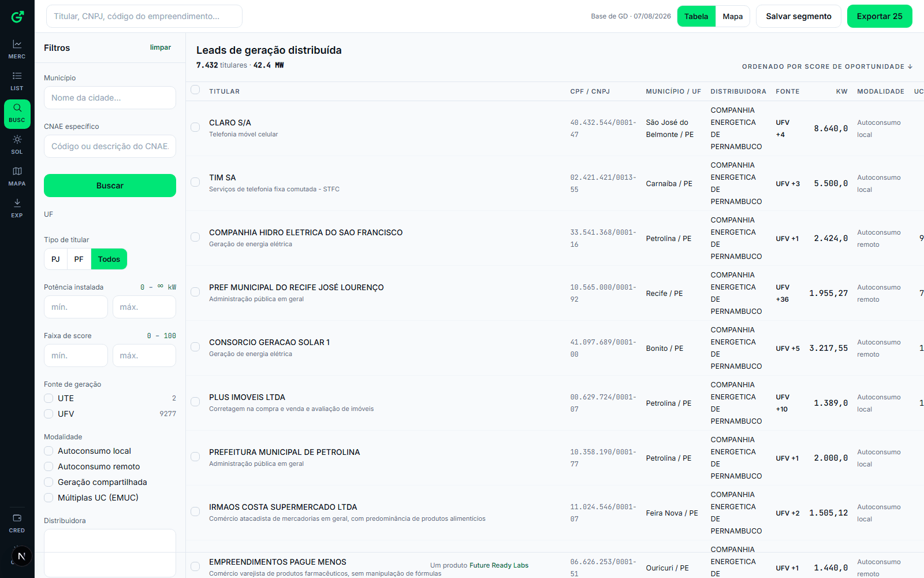The image size is (924, 578).
Task: Focus the Município city name field
Action: point(110,98)
